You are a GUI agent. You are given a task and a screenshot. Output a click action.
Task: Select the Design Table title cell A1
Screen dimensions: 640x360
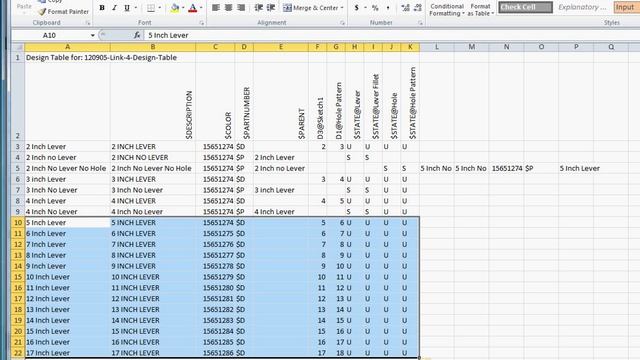point(67,58)
